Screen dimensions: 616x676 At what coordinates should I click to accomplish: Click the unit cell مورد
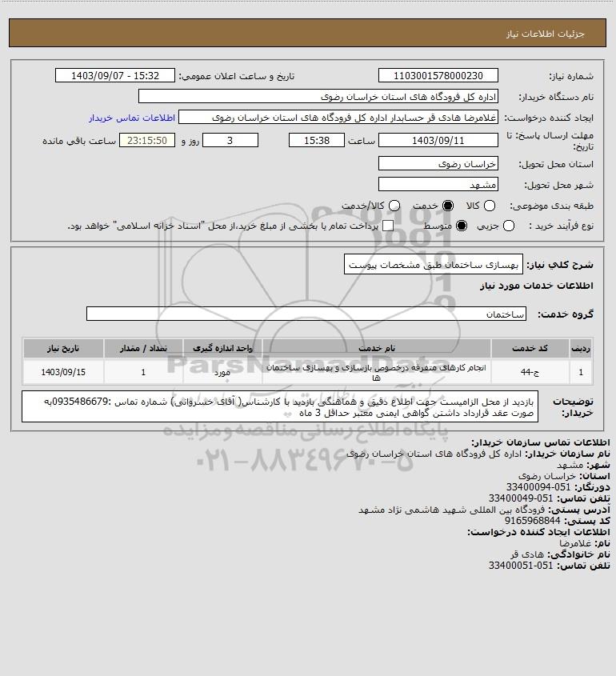pos(222,372)
